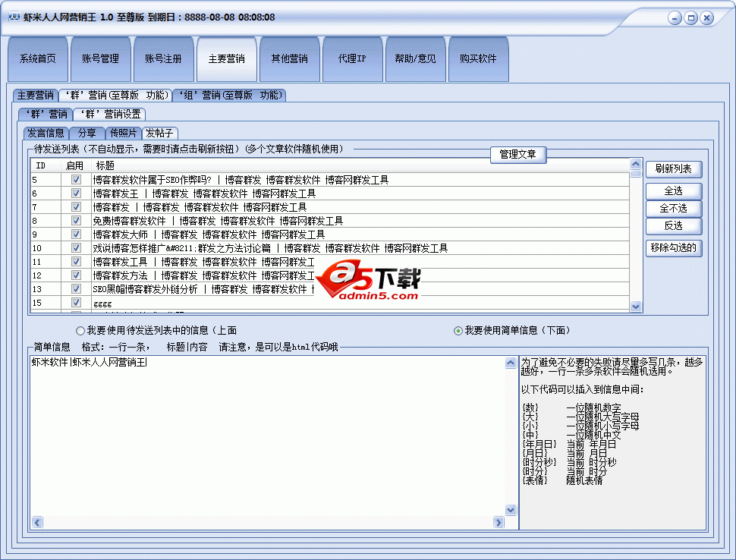Image resolution: width=736 pixels, height=560 pixels.
Task: Switch to the 账号注册 tab
Action: (163, 58)
